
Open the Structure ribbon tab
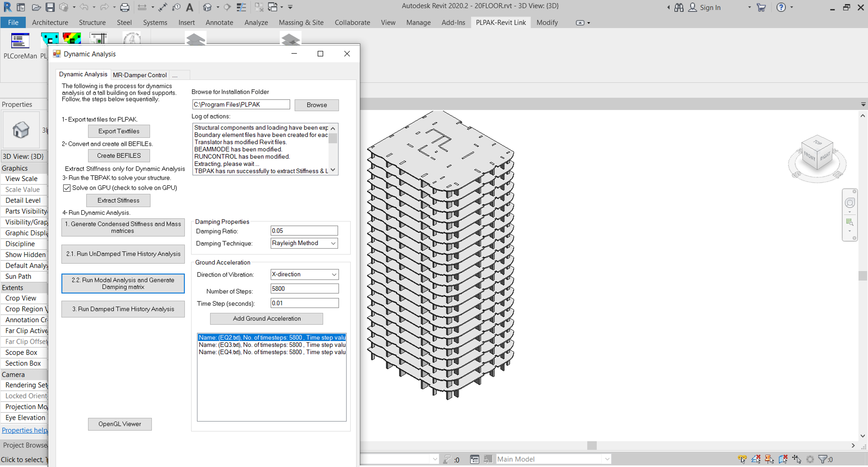click(x=92, y=22)
